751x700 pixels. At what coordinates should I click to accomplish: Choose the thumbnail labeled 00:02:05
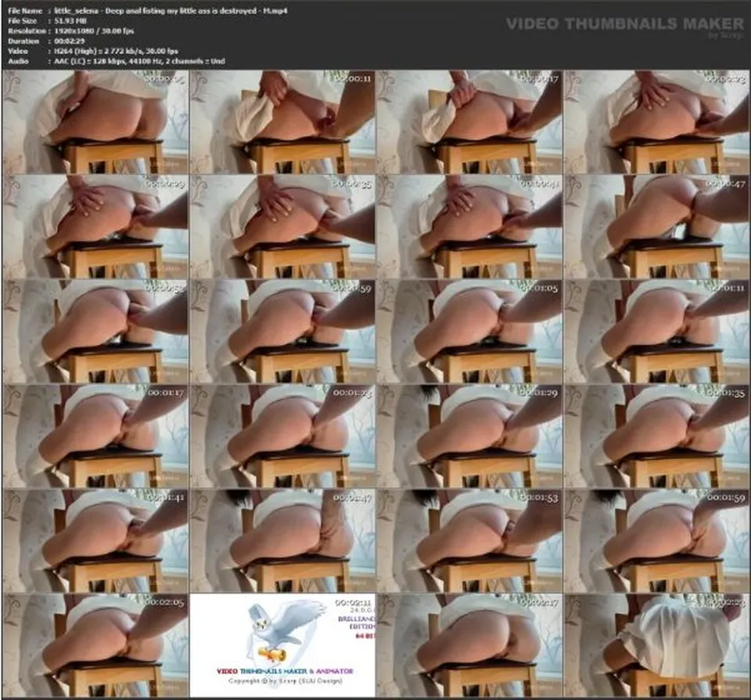(95, 645)
